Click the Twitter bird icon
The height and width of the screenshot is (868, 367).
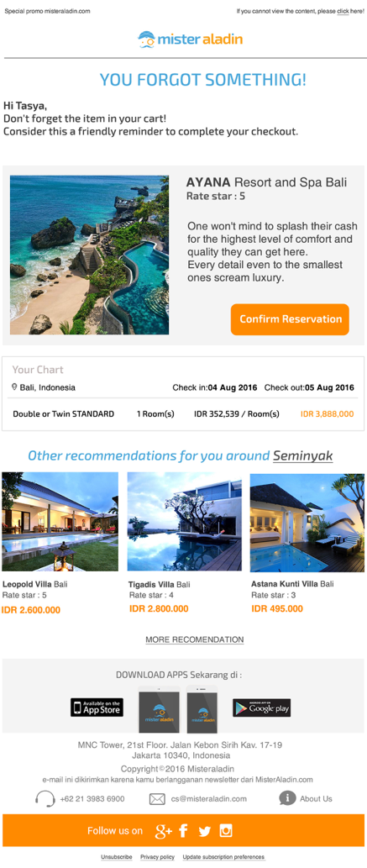(205, 831)
